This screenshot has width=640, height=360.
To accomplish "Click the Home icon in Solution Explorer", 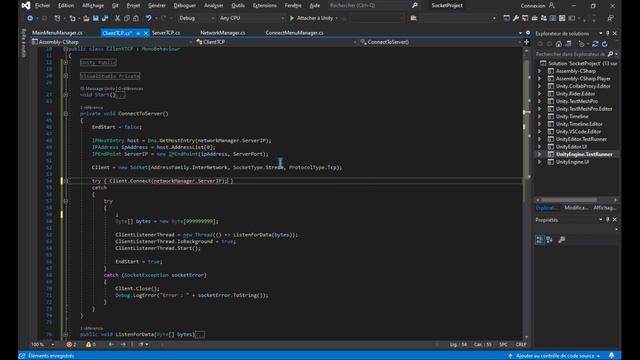I will tap(559, 44).
